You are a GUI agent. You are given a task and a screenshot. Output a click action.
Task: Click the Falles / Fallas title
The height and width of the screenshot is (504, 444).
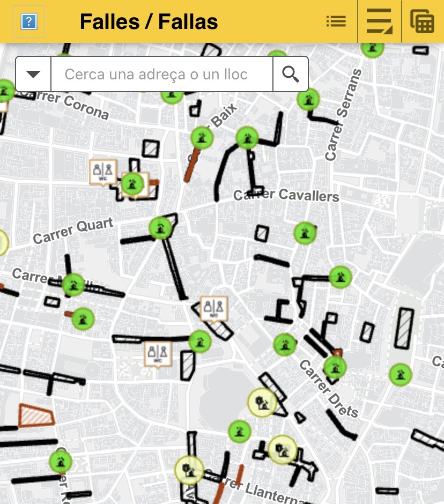149,21
